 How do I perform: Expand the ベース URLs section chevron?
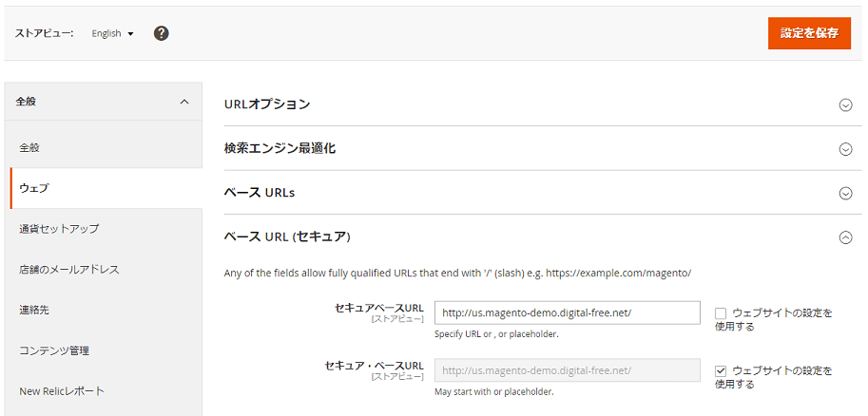(845, 193)
